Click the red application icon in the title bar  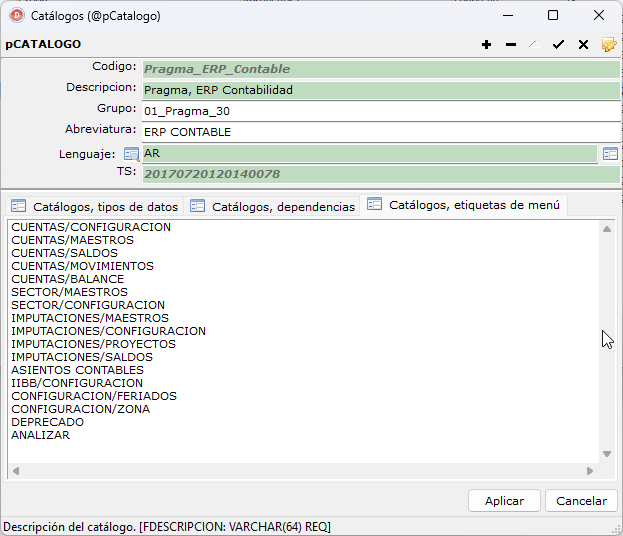tap(17, 16)
